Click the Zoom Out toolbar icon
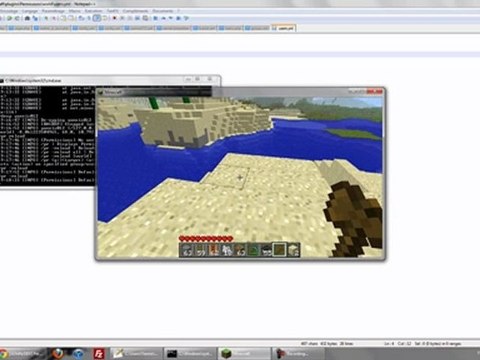Viewport: 480px width, 360px height. (x=54, y=18)
